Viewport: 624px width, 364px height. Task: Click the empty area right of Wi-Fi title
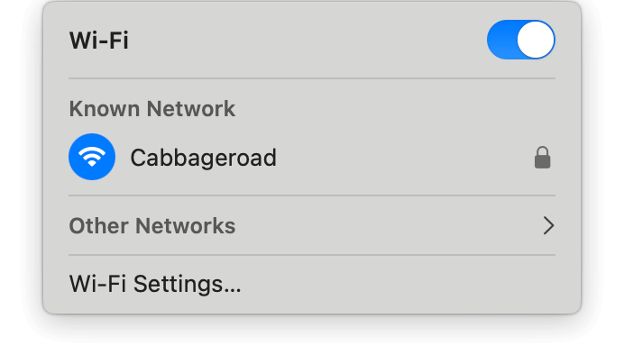coord(298,41)
